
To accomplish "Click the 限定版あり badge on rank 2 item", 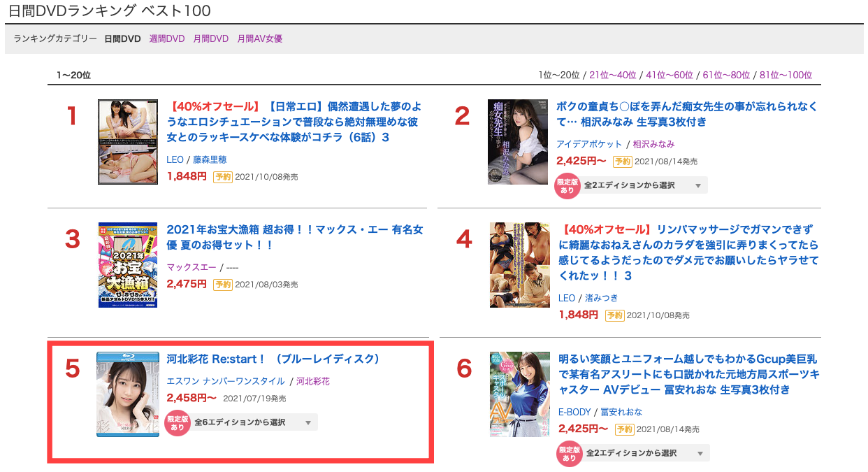I will click(x=567, y=186).
